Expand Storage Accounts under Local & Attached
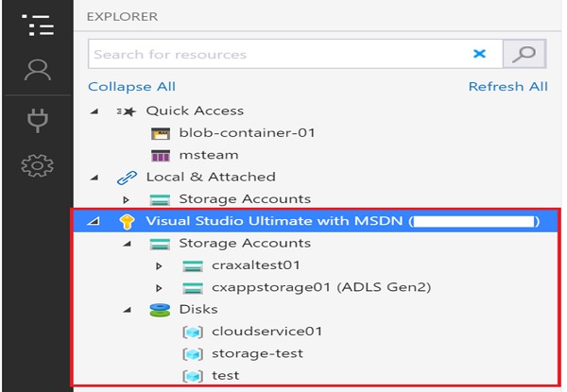Image resolution: width=567 pixels, height=392 pixels. (x=128, y=199)
